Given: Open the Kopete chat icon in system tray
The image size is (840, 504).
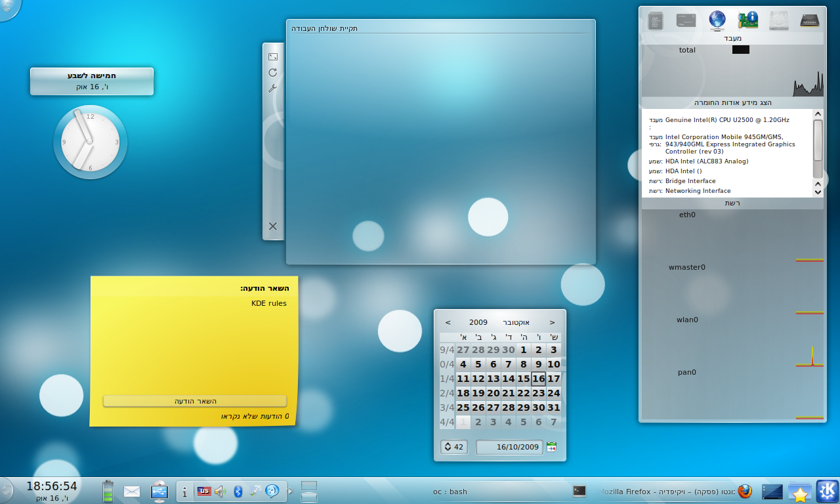Looking at the screenshot, I should click(273, 491).
